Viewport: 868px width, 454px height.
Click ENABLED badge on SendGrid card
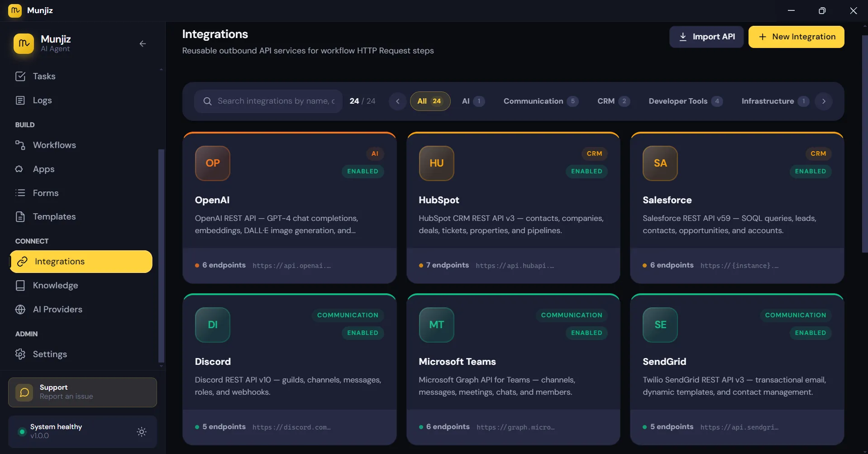click(811, 333)
